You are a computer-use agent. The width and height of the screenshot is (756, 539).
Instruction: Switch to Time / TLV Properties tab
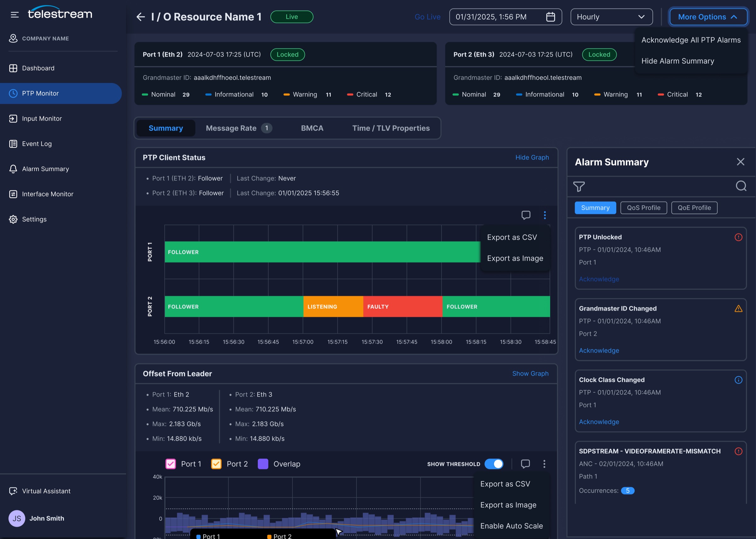point(391,128)
